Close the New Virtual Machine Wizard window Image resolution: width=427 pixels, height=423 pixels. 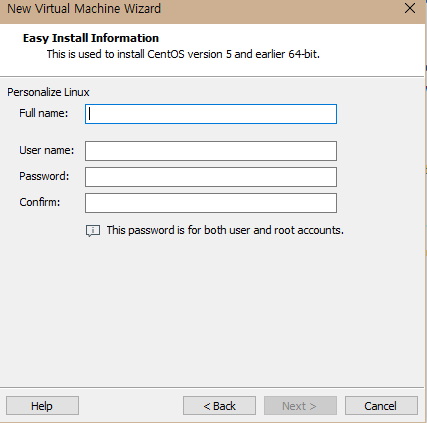coord(410,8)
